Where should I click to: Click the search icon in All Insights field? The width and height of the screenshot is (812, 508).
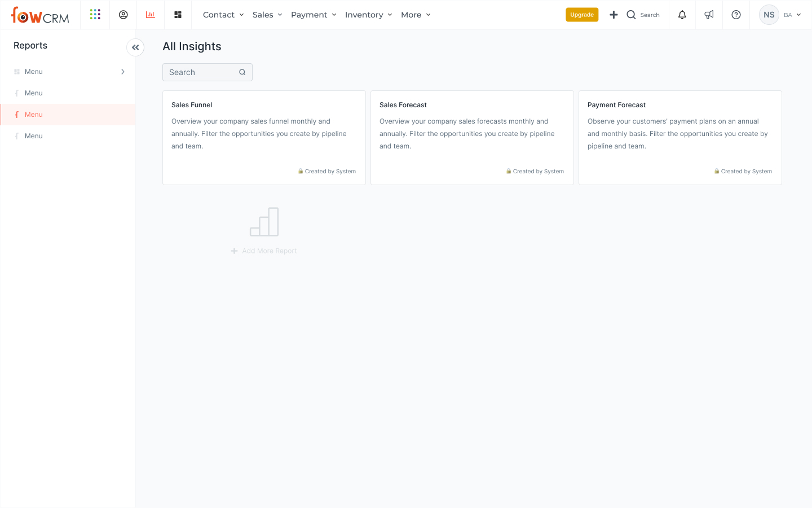pyautogui.click(x=242, y=72)
